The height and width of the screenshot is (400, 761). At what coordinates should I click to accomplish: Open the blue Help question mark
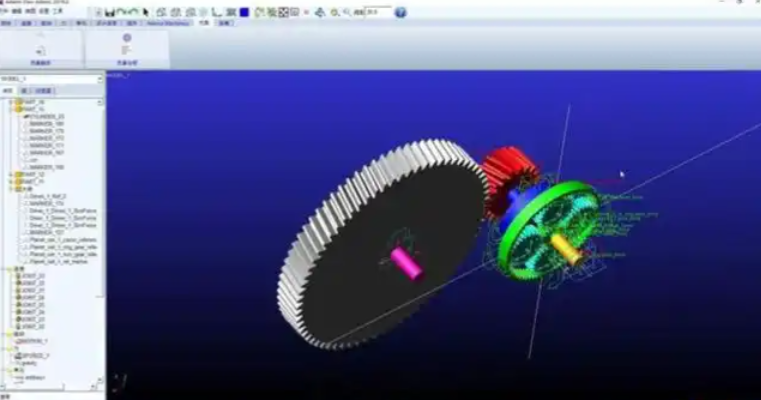400,12
